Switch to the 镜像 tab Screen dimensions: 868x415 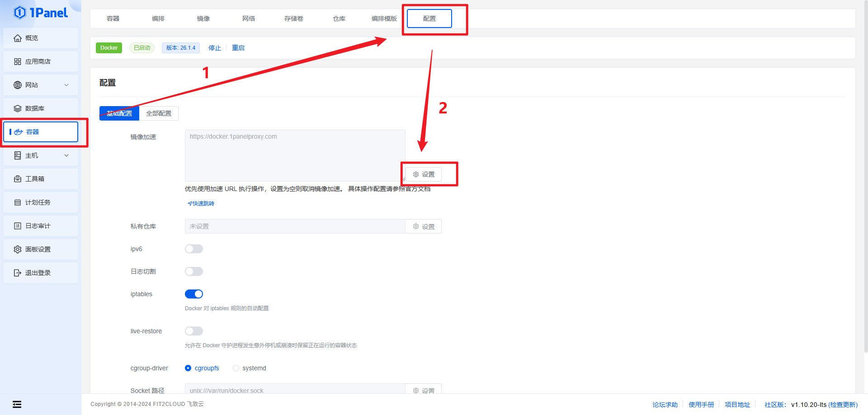click(x=203, y=19)
